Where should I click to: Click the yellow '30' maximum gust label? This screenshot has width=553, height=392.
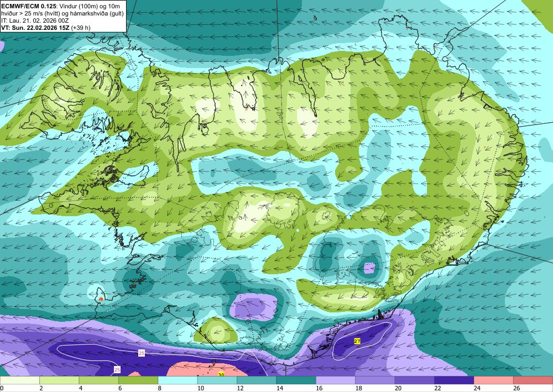(221, 374)
